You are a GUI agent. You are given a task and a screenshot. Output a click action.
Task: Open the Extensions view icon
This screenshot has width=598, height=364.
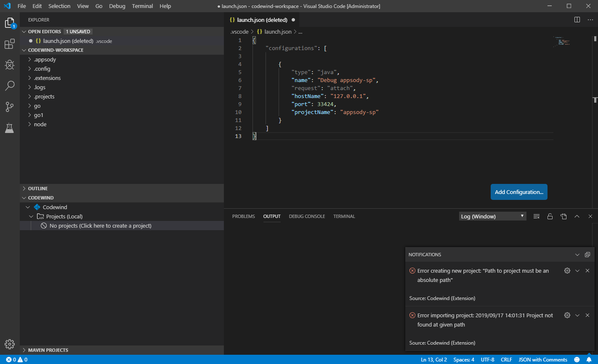pos(9,43)
